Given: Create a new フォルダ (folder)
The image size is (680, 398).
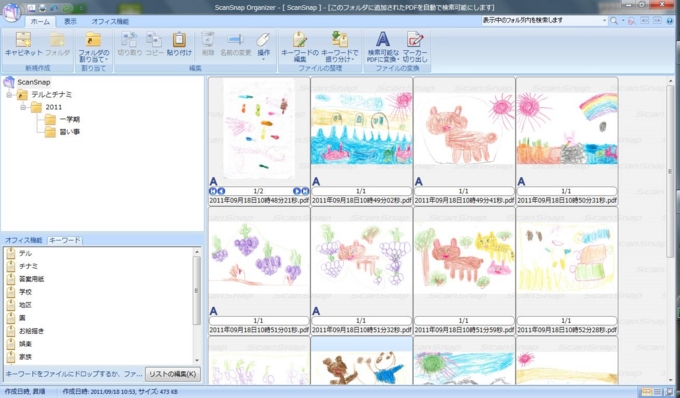Looking at the screenshot, I should click(x=57, y=44).
